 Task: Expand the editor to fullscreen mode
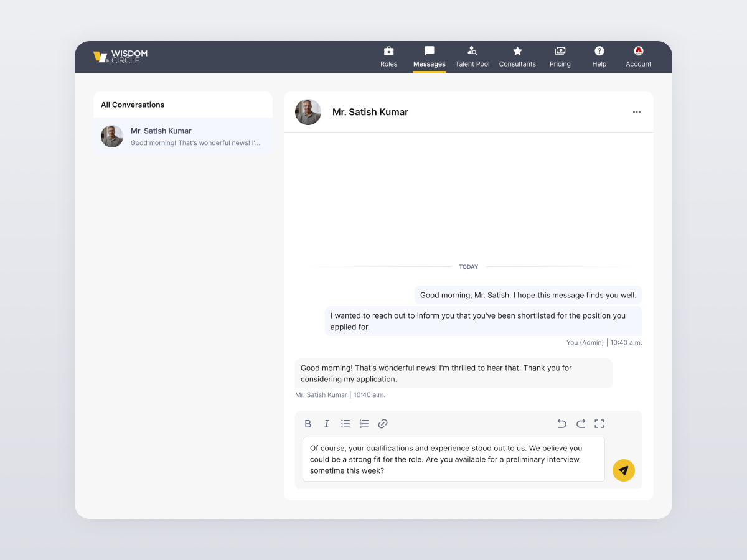(599, 424)
